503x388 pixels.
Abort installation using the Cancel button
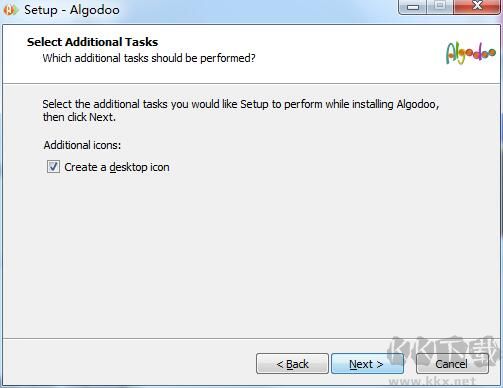pos(452,364)
